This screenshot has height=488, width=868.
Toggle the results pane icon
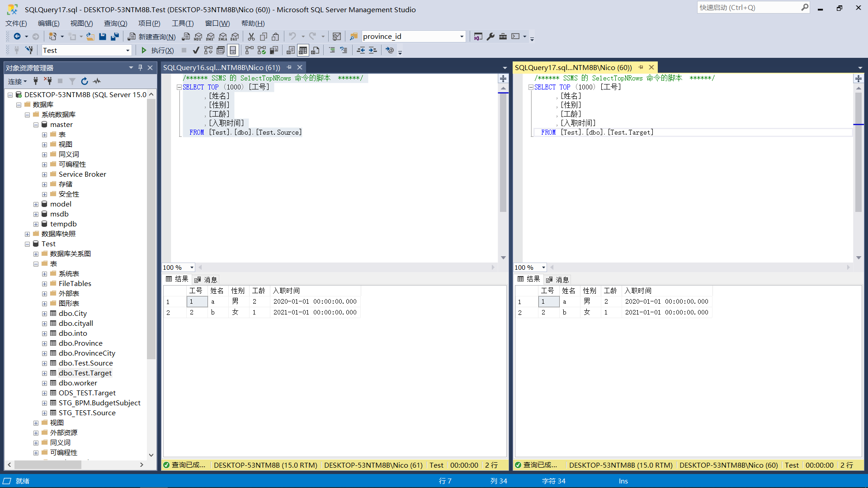tap(233, 50)
